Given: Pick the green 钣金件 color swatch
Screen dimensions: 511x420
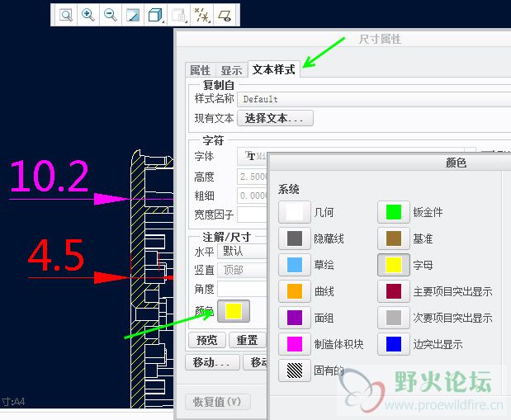Looking at the screenshot, I should 394,212.
